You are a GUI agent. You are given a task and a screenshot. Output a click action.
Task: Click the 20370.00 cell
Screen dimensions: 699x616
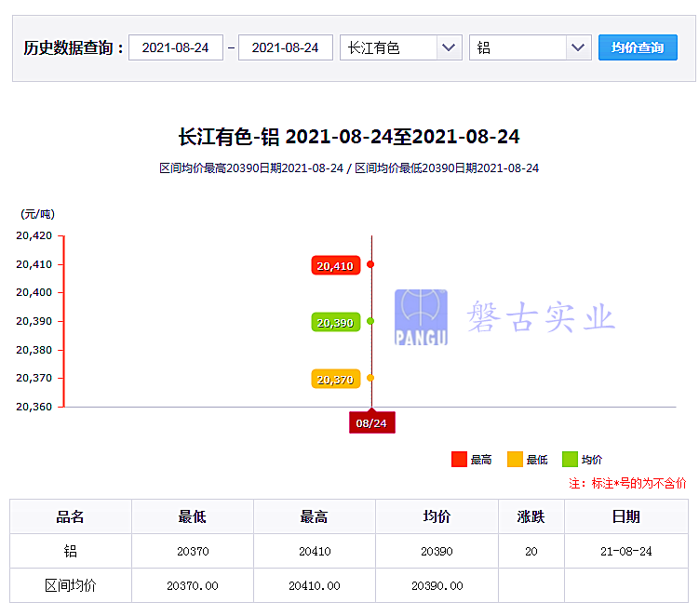point(193,585)
